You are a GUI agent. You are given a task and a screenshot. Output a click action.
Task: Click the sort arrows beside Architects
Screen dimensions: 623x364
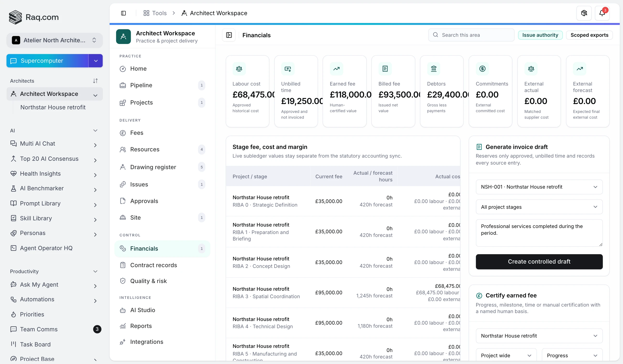coord(95,81)
